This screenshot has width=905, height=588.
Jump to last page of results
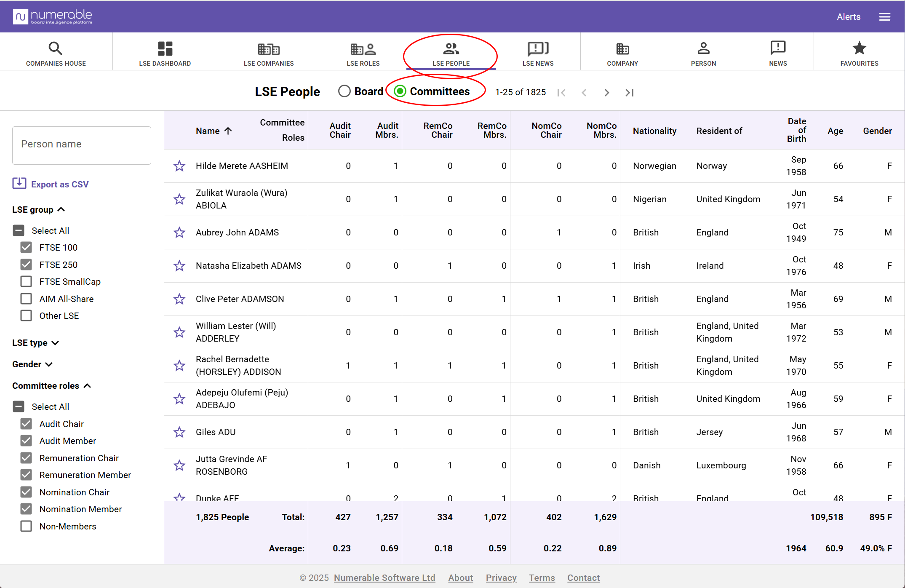pos(629,92)
